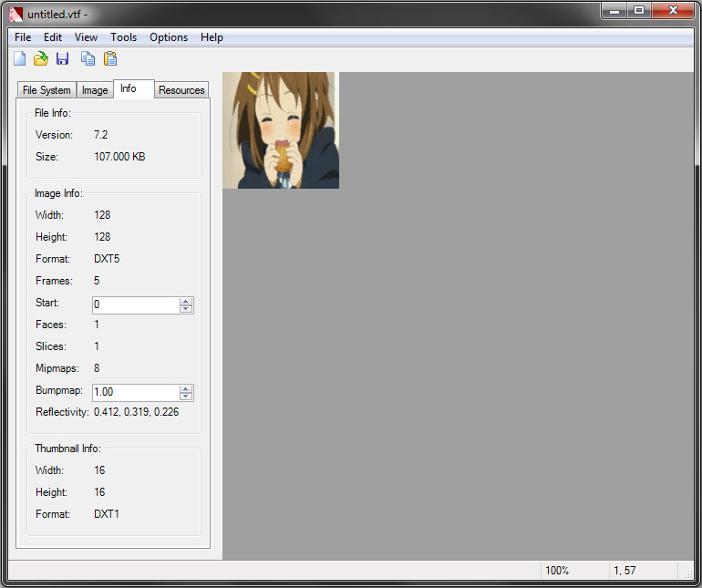
Task: Minimize the VTFEdit window
Action: [x=614, y=10]
